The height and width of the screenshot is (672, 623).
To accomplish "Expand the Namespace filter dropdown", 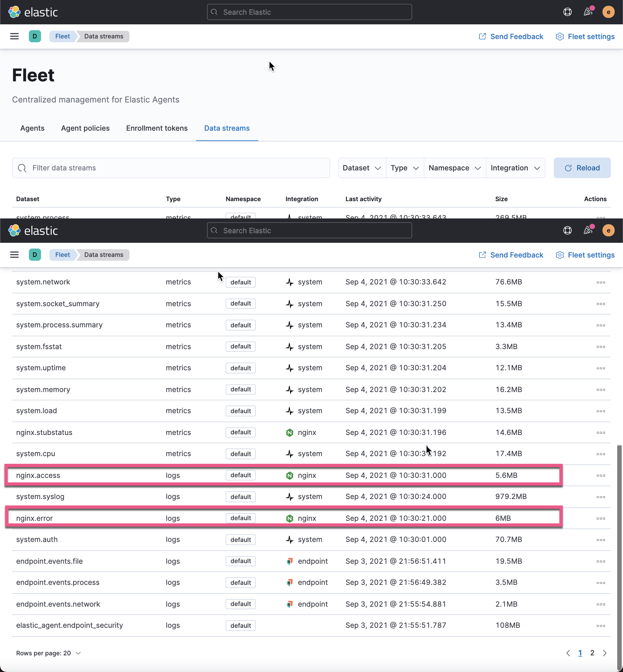I will pyautogui.click(x=454, y=168).
